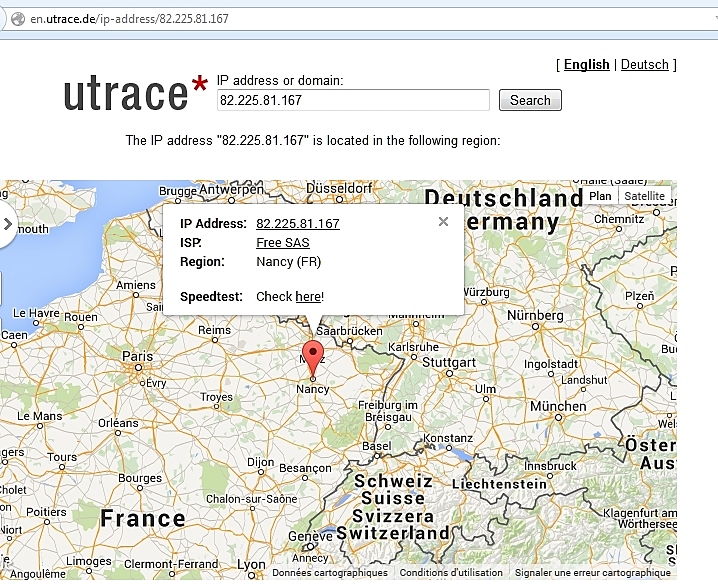Click the Plzeň label on map

tap(639, 296)
